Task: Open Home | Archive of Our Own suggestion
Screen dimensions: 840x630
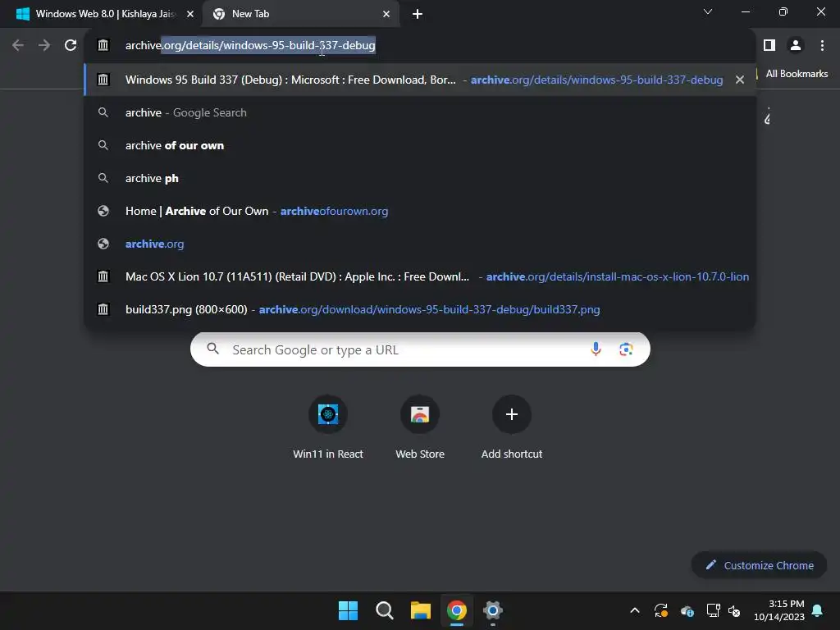Action: [420, 211]
